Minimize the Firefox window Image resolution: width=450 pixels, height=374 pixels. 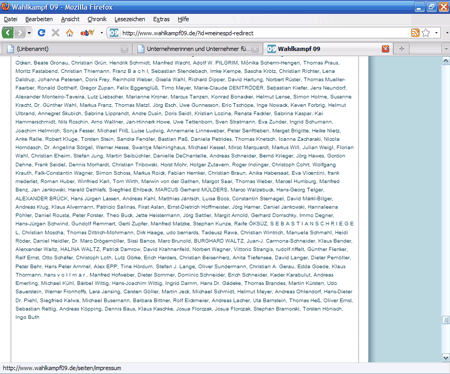point(420,7)
